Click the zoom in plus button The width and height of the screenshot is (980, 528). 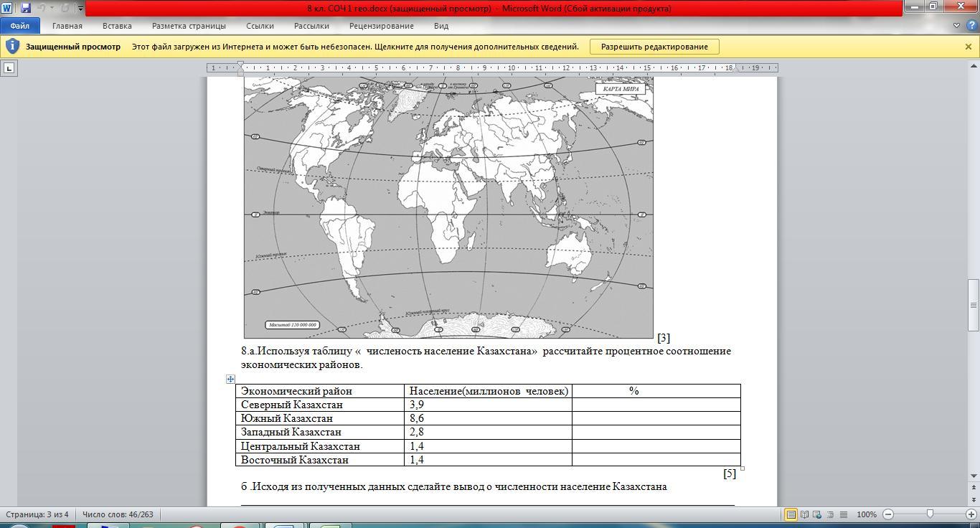coord(971,514)
